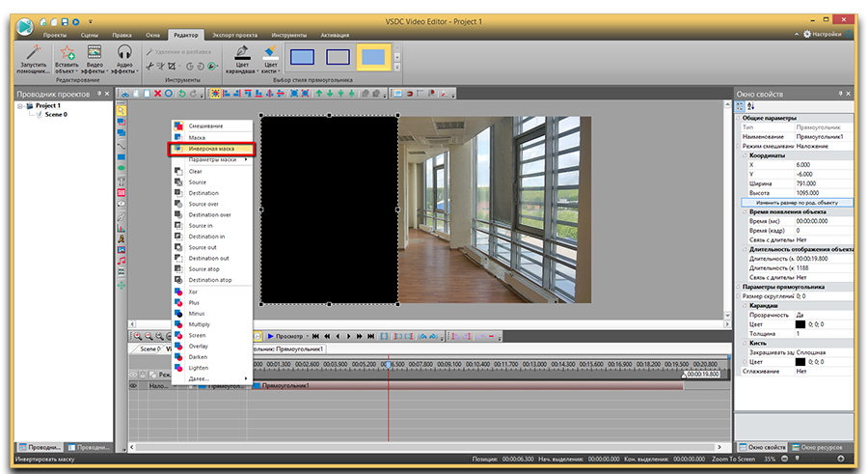Start preview with the Просмотр button
Viewport: 868px width, 474px height.
tap(285, 336)
